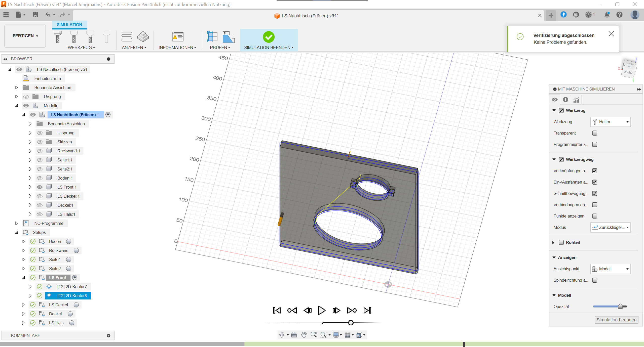Image resolution: width=644 pixels, height=347 pixels.
Task: Click the Anzeigen toolpath lines icon
Action: click(127, 37)
